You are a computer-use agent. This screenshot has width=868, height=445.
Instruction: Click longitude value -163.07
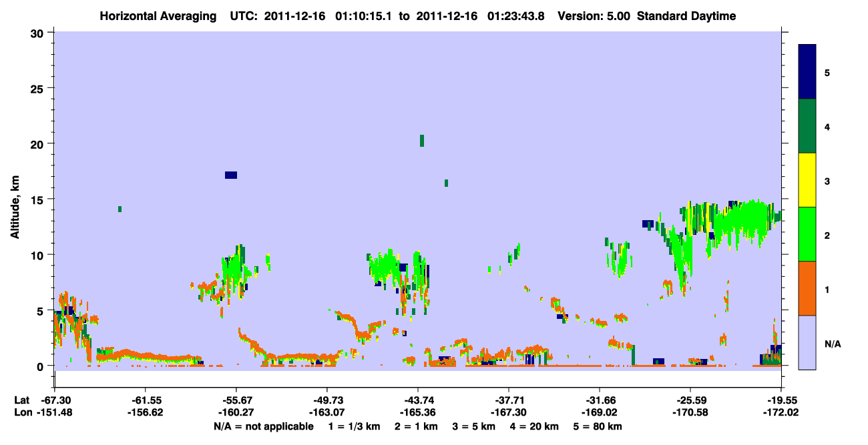pos(327,413)
